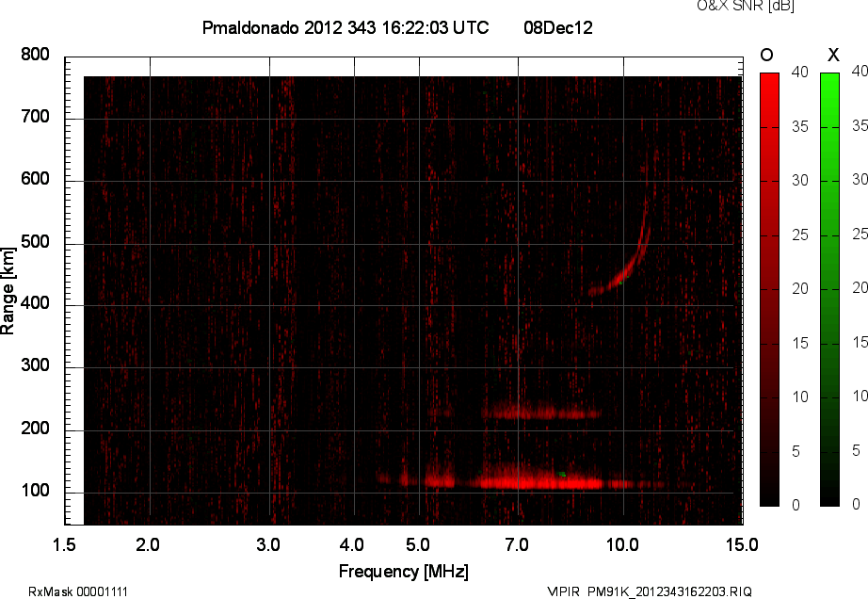Click the 15 label on the O color scale
This screenshot has height=599, width=868.
[799, 343]
